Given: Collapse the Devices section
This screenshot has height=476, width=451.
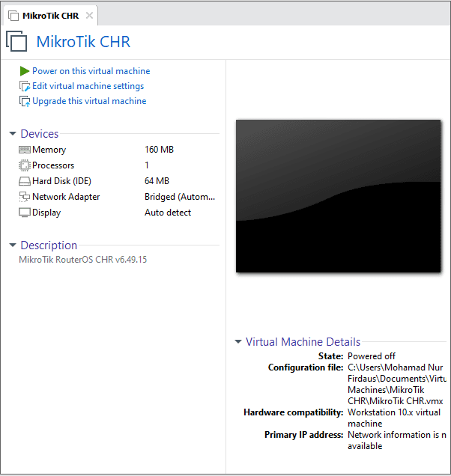Looking at the screenshot, I should click(13, 134).
